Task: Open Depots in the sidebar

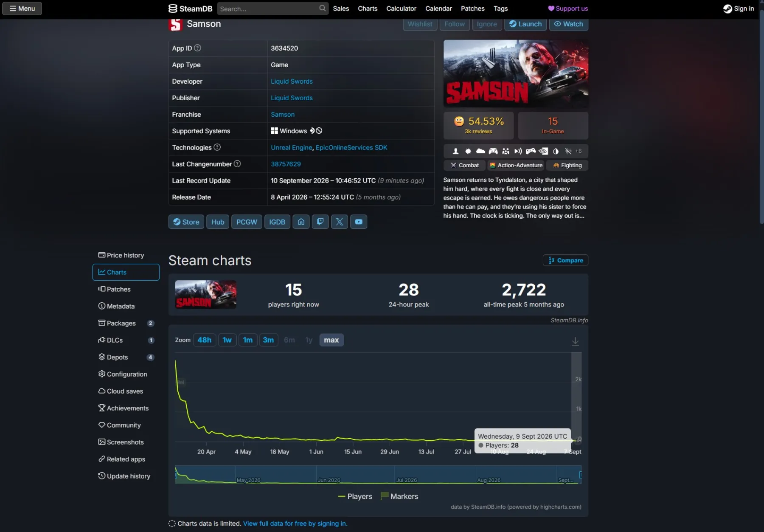Action: click(126, 357)
